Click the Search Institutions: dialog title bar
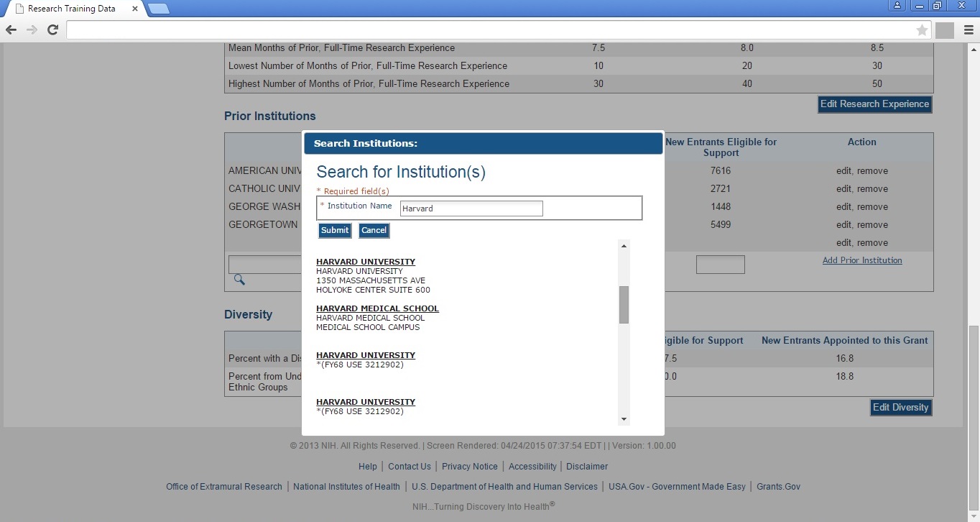 [483, 143]
